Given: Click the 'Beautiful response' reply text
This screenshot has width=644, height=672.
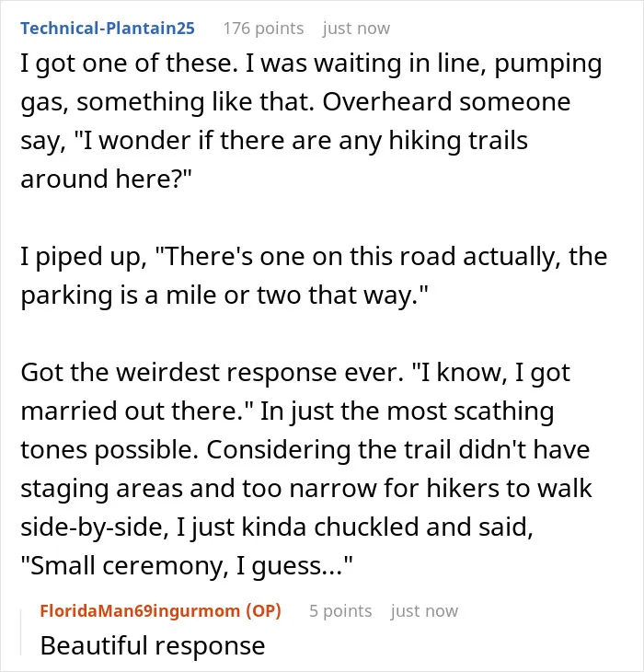Looking at the screenshot, I should pos(153,646).
